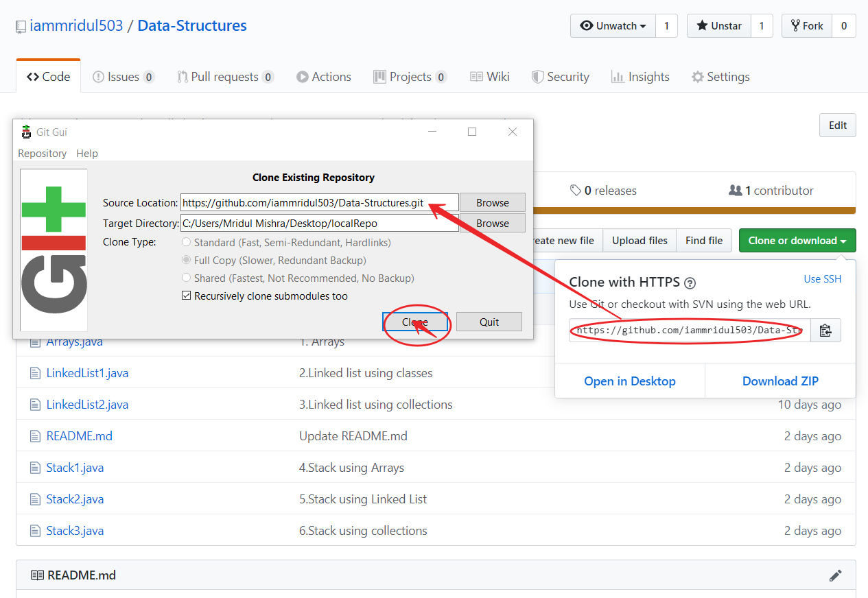This screenshot has height=598, width=868.
Task: Click the pencil icon to edit README.md
Action: point(835,575)
